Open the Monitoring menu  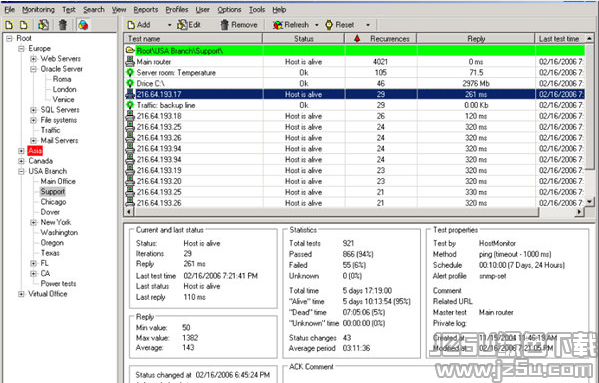pos(38,10)
